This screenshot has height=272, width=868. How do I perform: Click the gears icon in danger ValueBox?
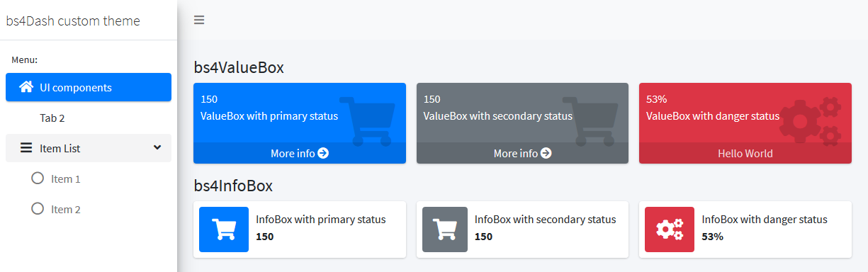coord(810,118)
